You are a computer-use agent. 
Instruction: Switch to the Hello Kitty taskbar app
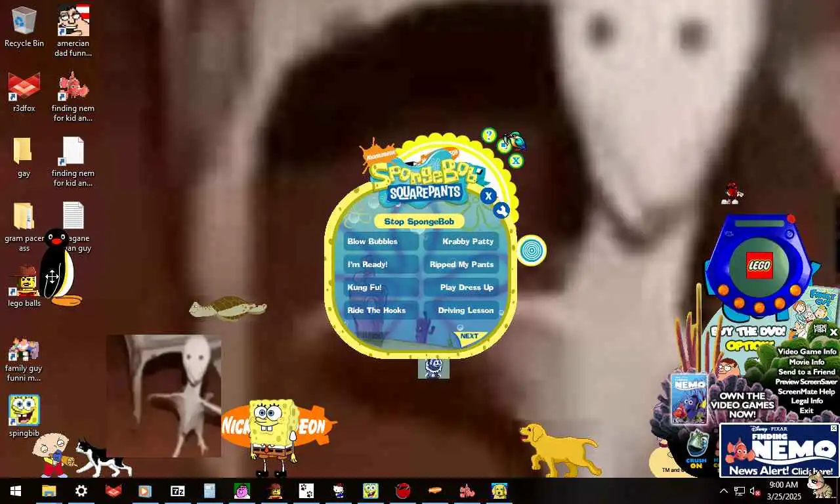[339, 491]
